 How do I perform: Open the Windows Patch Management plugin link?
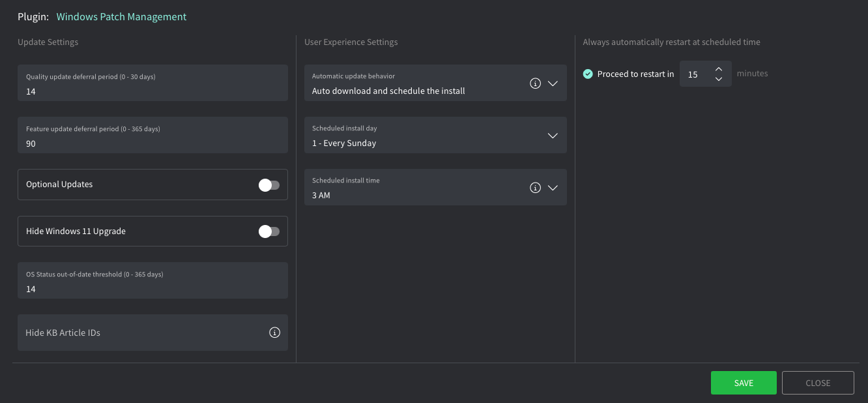click(x=121, y=17)
